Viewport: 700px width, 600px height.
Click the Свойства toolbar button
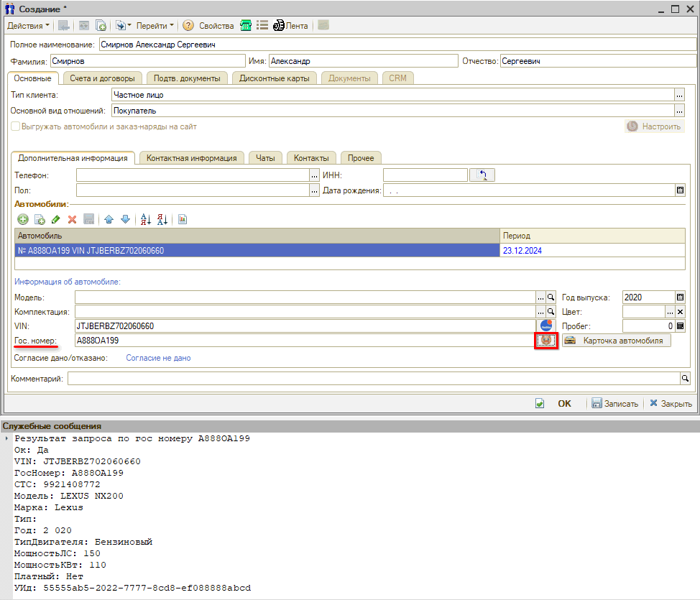[216, 25]
